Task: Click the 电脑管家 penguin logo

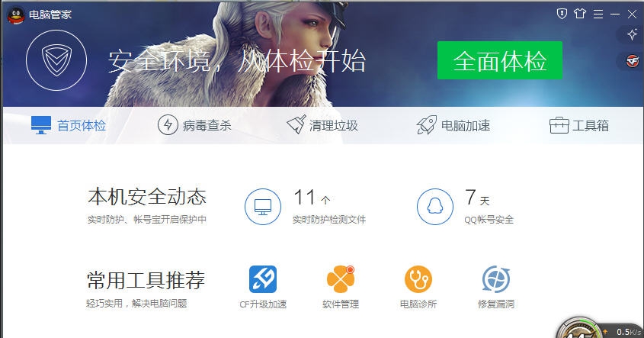Action: (x=16, y=15)
